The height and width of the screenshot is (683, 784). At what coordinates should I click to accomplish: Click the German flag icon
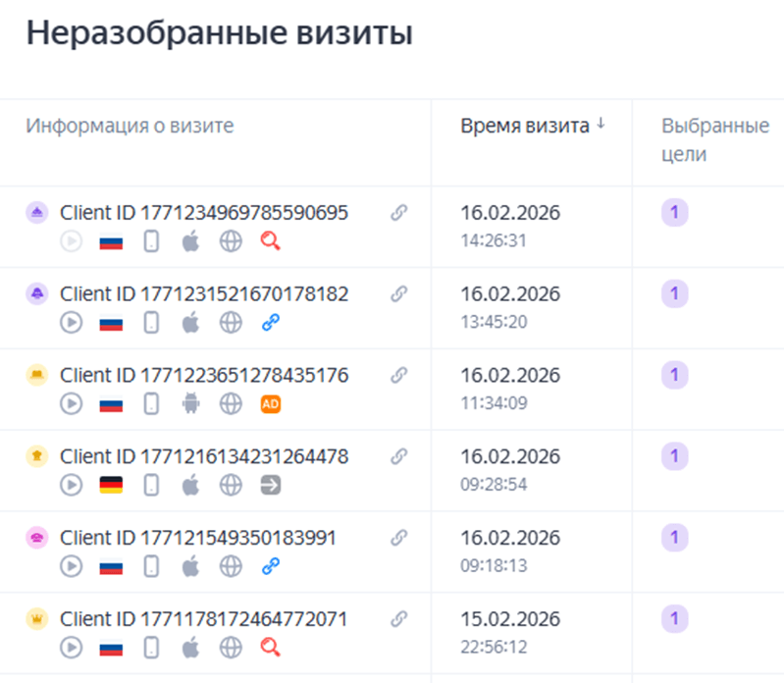click(x=111, y=484)
